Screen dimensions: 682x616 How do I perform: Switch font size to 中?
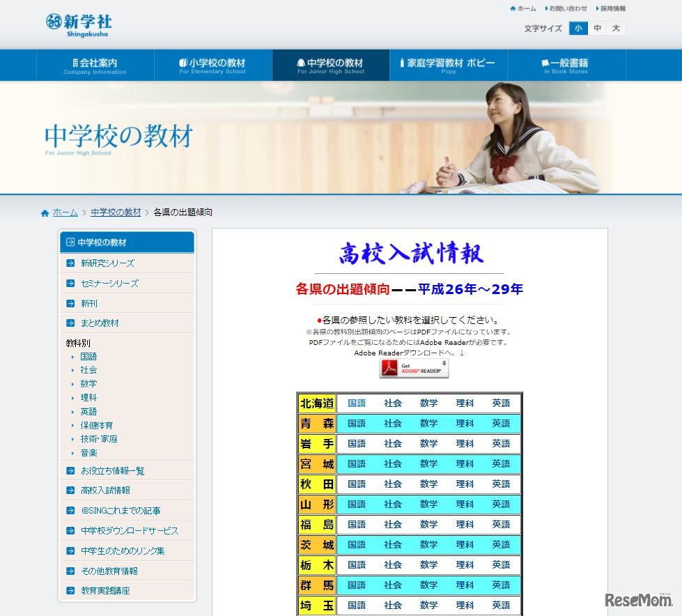(x=597, y=29)
